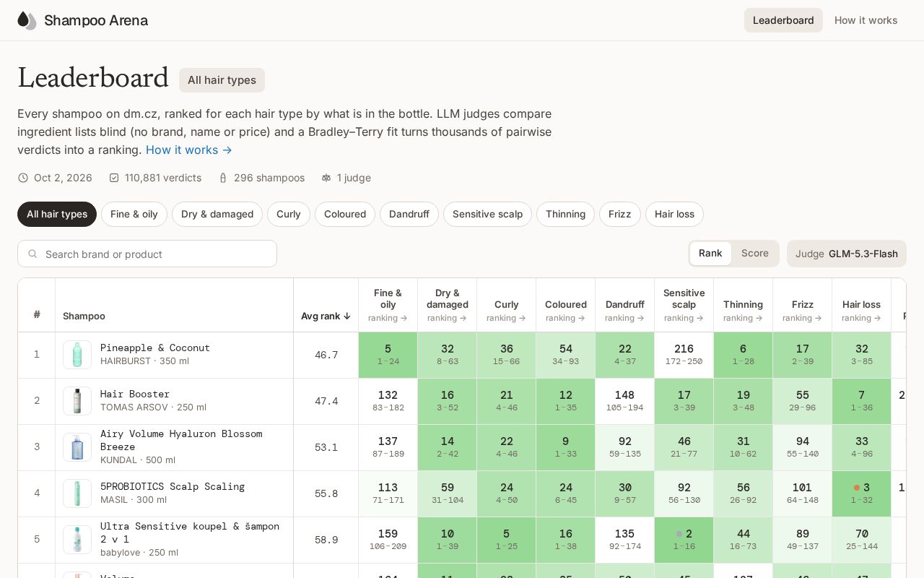The image size is (924, 578).
Task: Click the magnifier icon in the search box
Action: [32, 254]
